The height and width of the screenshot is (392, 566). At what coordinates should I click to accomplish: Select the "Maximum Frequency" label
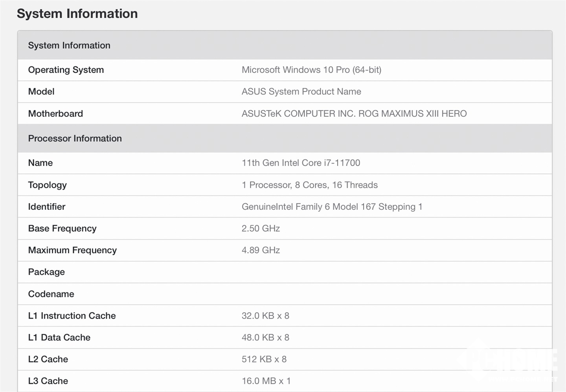[x=72, y=250]
